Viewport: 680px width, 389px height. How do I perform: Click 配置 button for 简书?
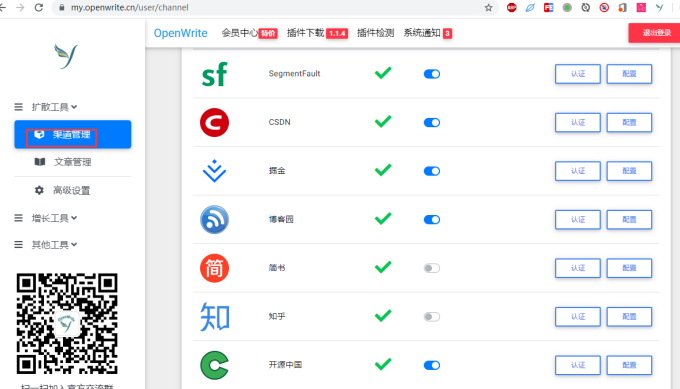[x=629, y=268]
